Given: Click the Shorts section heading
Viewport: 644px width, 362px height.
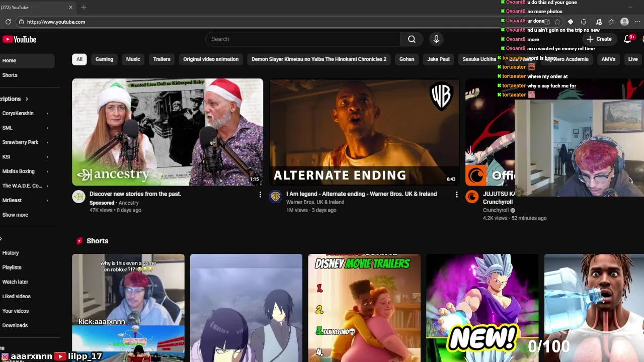Looking at the screenshot, I should click(97, 241).
